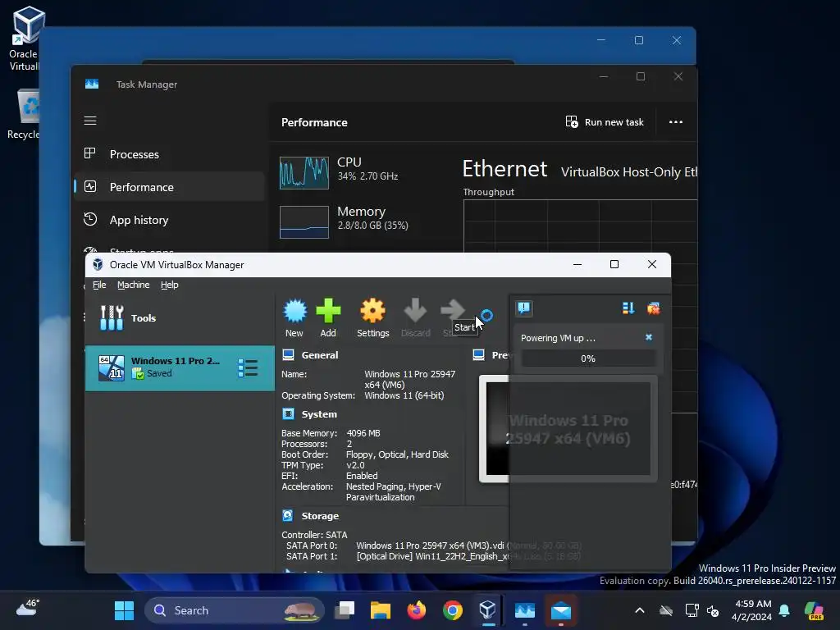840x630 pixels.
Task: Click the Recycle Bin desktop icon
Action: [25, 115]
